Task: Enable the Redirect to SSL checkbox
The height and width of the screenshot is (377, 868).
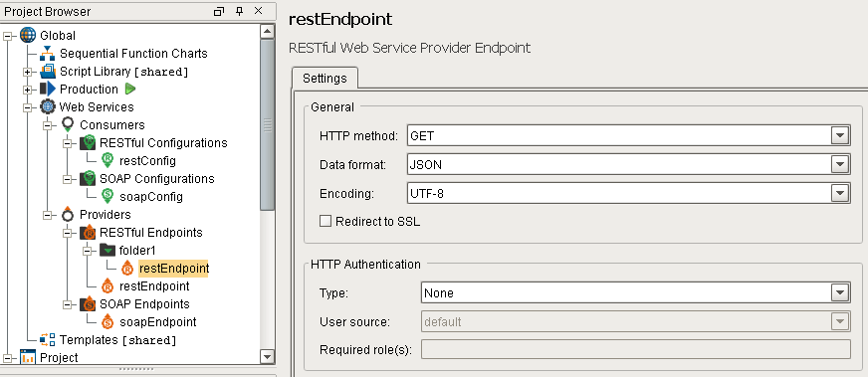Action: (x=325, y=221)
